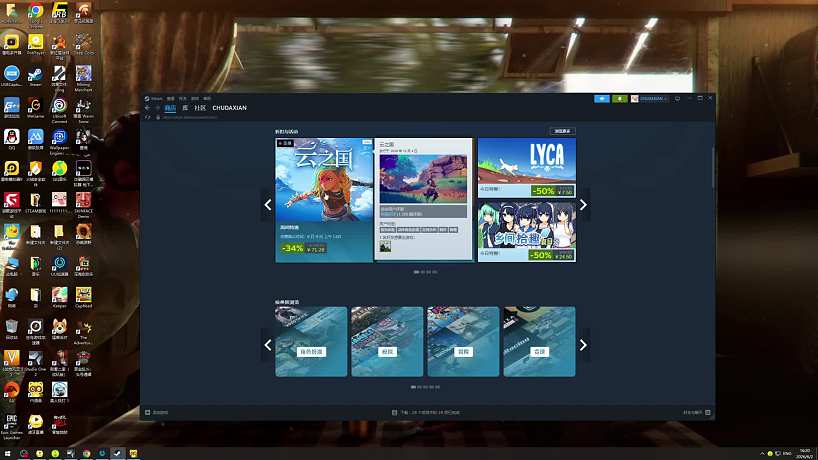This screenshot has height=460, width=818.
Task: Switch to Big Picture mode icon
Action: (x=678, y=99)
